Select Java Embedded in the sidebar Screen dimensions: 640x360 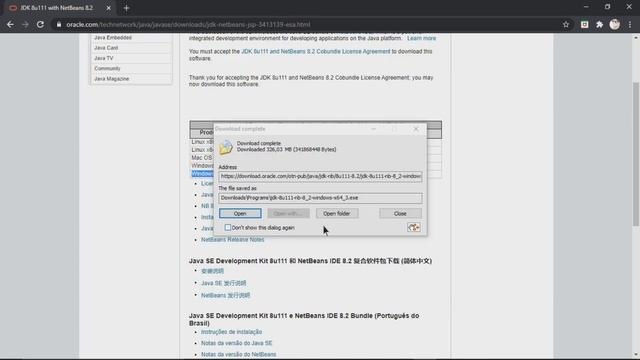tap(113, 38)
